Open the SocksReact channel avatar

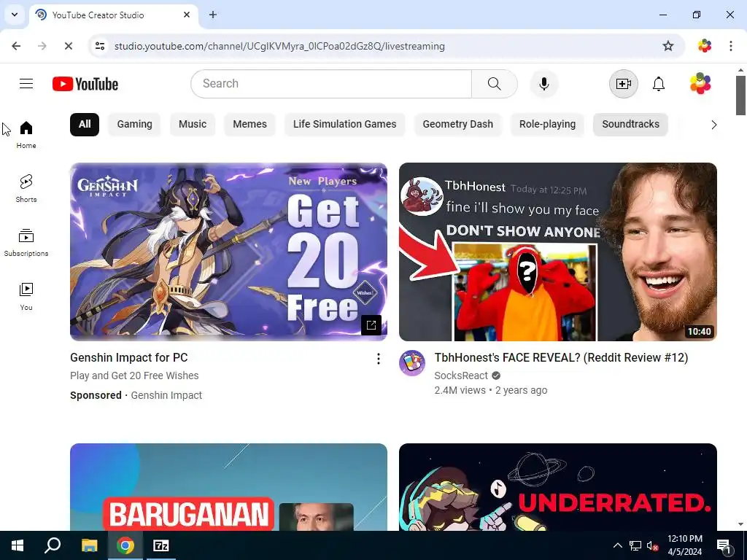[x=412, y=363]
